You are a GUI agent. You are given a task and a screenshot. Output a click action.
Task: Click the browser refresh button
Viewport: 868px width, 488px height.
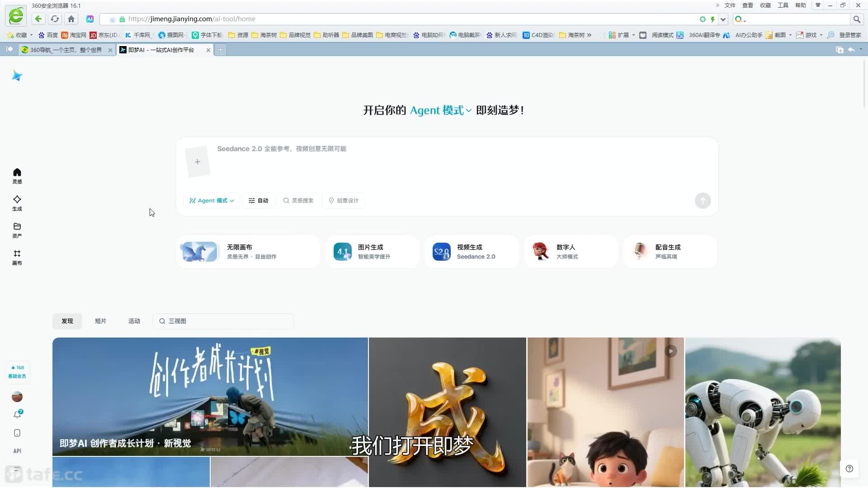55,19
